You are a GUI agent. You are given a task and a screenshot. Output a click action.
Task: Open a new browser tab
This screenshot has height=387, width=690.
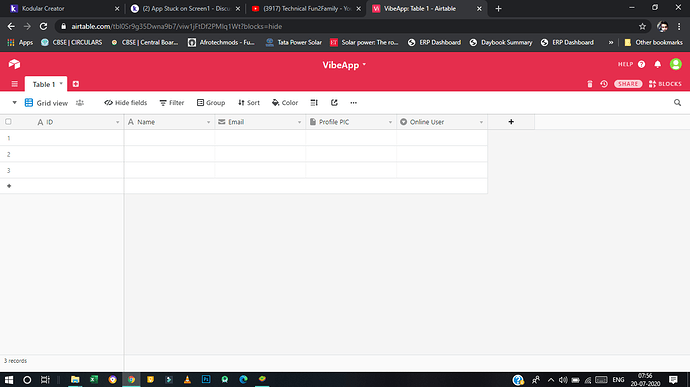[498, 8]
